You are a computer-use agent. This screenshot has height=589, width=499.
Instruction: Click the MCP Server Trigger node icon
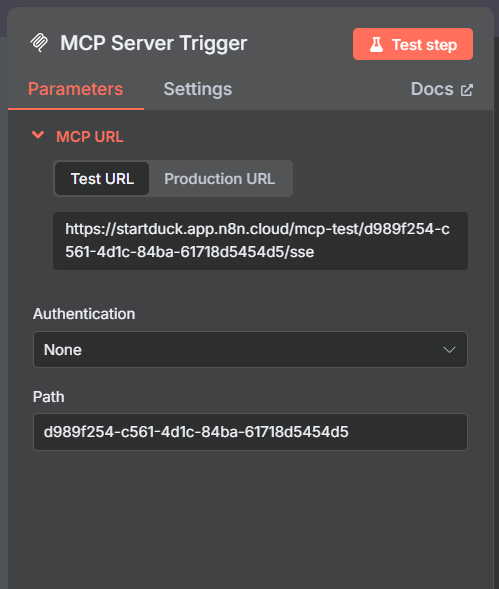coord(39,43)
